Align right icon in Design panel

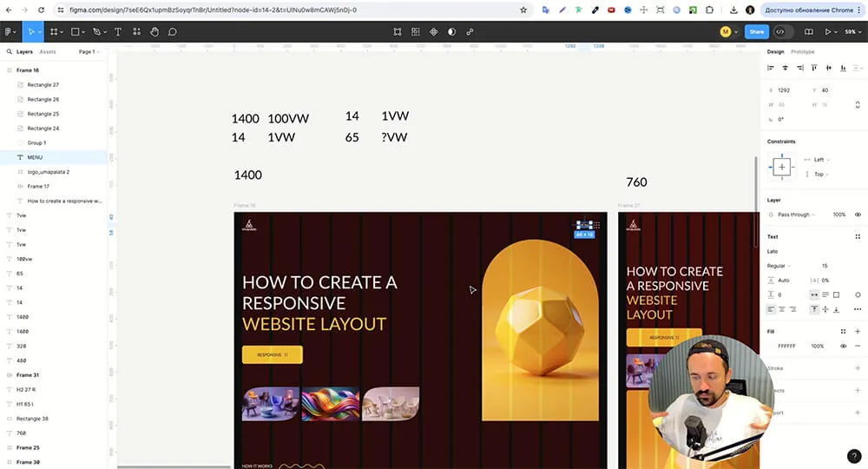point(800,68)
